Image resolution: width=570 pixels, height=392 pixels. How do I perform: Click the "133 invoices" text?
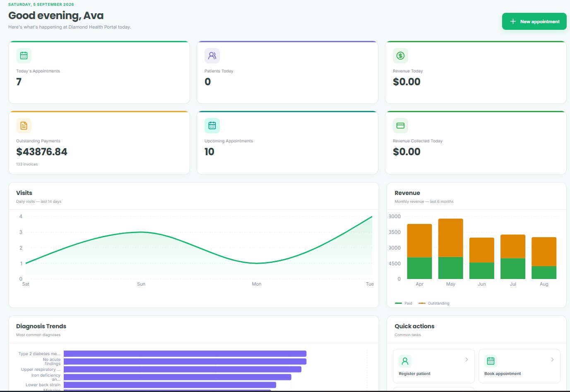[x=27, y=164]
